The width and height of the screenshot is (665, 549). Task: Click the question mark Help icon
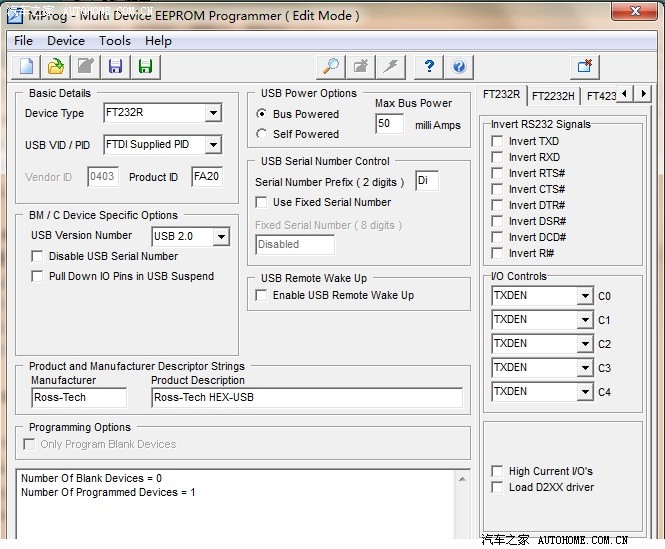point(429,67)
